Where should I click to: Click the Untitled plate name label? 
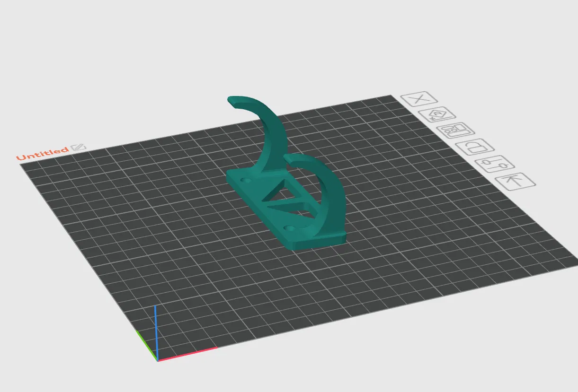[43, 153]
